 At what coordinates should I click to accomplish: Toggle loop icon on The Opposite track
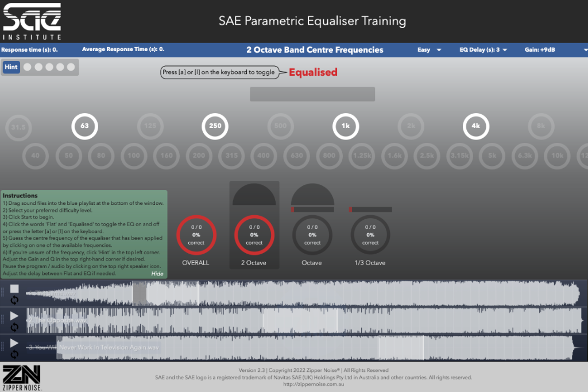pos(15,327)
